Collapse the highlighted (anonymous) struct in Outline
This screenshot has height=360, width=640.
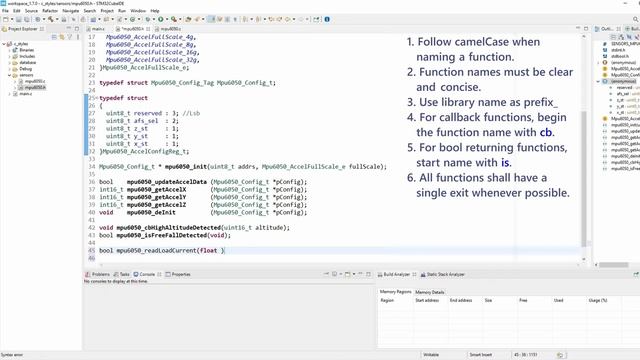pyautogui.click(x=598, y=81)
